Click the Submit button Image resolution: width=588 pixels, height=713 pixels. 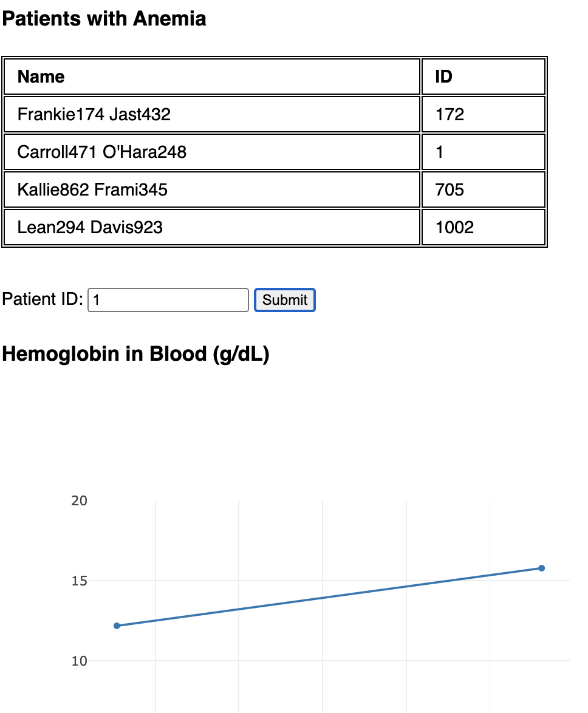click(284, 300)
